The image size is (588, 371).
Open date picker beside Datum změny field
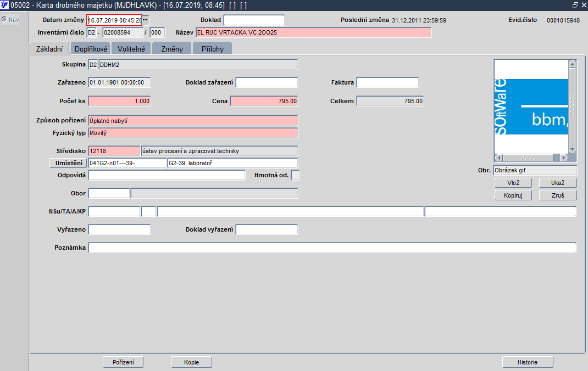coord(145,20)
